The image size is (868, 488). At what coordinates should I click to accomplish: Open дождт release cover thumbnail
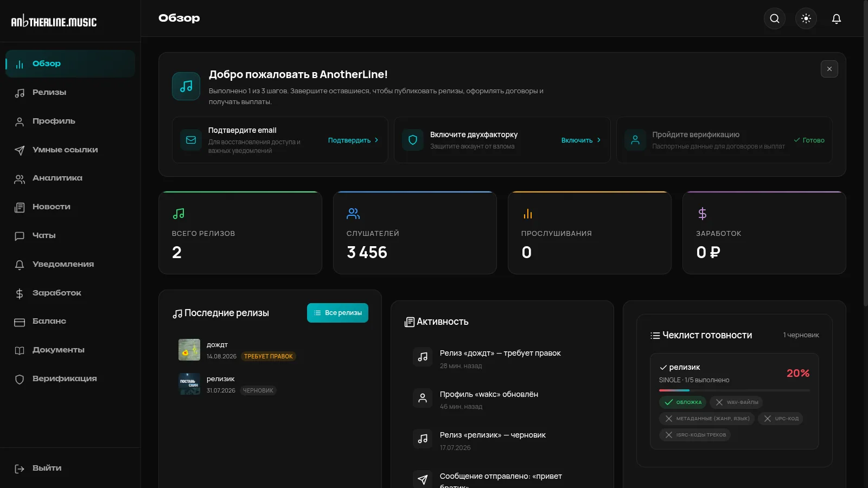189,350
